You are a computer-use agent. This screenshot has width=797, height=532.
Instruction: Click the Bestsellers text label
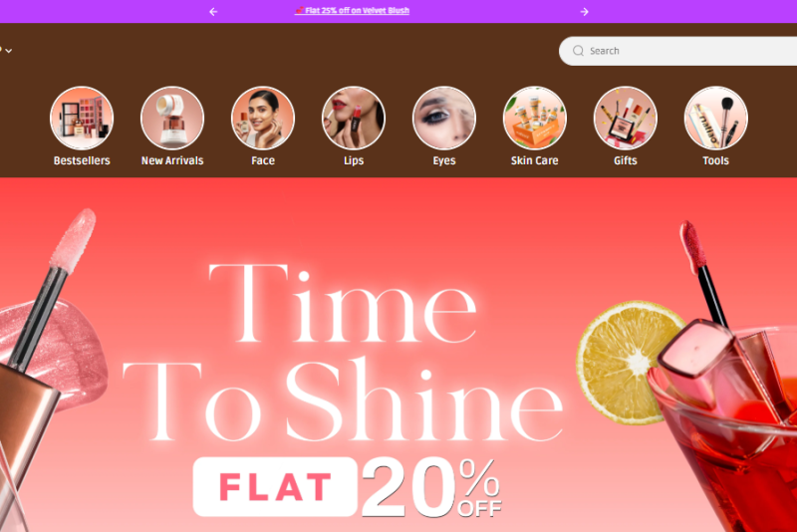point(82,160)
